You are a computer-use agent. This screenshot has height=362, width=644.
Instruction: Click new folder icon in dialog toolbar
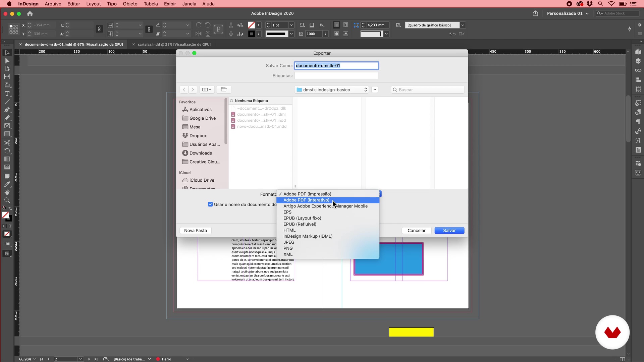pos(224,89)
